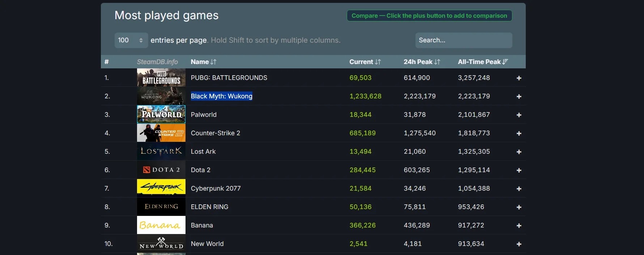Open the Elden Ring thumbnail image

pyautogui.click(x=161, y=207)
